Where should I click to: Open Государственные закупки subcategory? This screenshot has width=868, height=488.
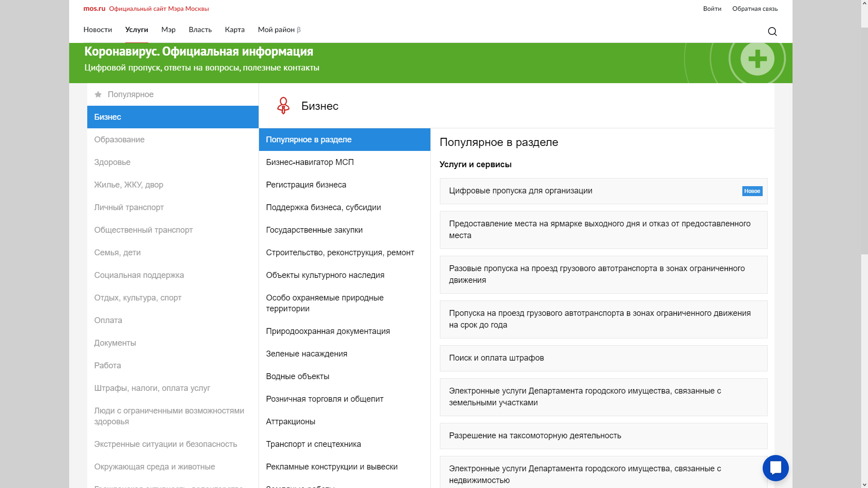pyautogui.click(x=344, y=230)
